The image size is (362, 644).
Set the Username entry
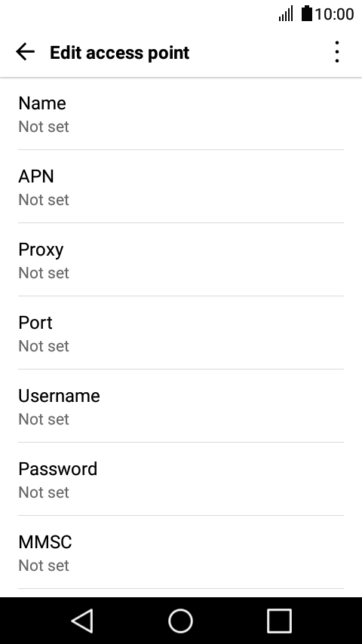[x=181, y=406]
